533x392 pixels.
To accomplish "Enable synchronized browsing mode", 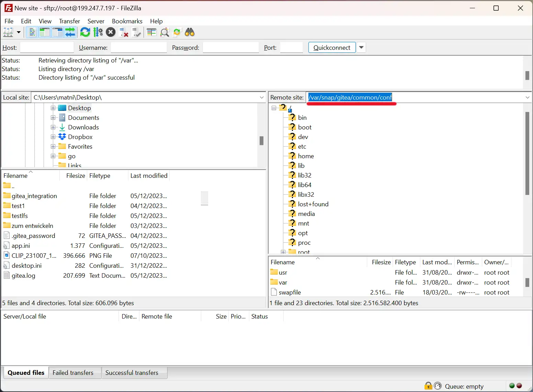I will pyautogui.click(x=177, y=32).
